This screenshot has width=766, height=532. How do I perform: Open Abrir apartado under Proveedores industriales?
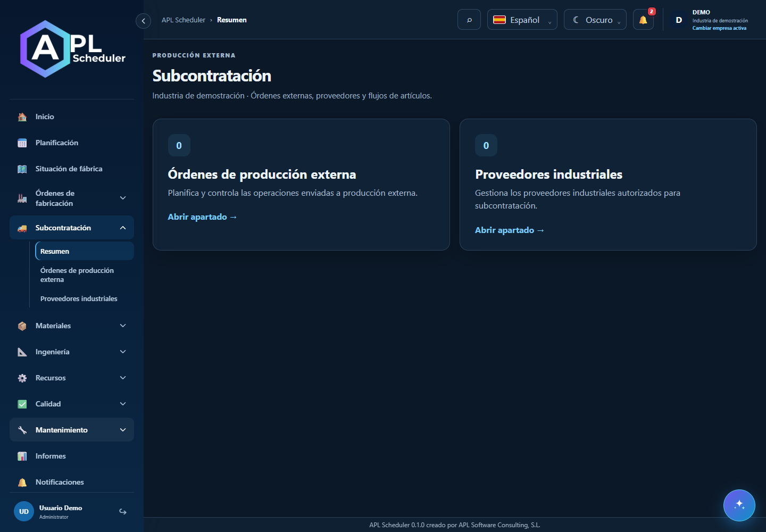(510, 230)
